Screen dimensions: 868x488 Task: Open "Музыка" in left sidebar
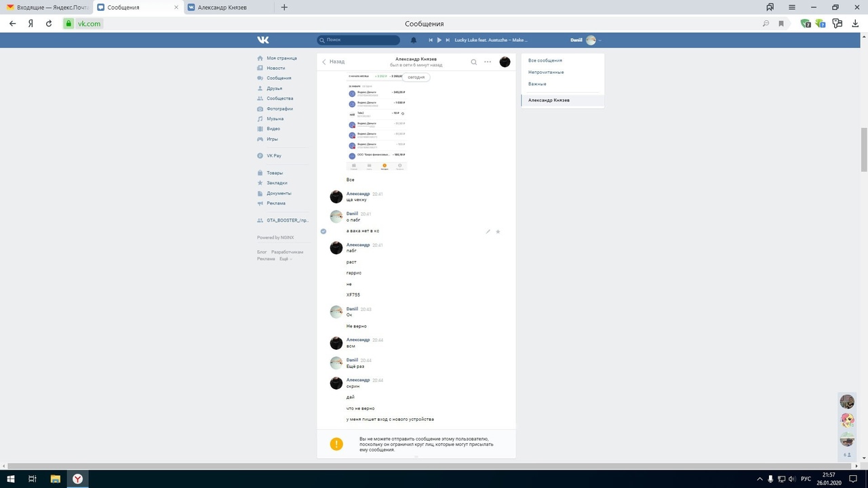click(275, 119)
